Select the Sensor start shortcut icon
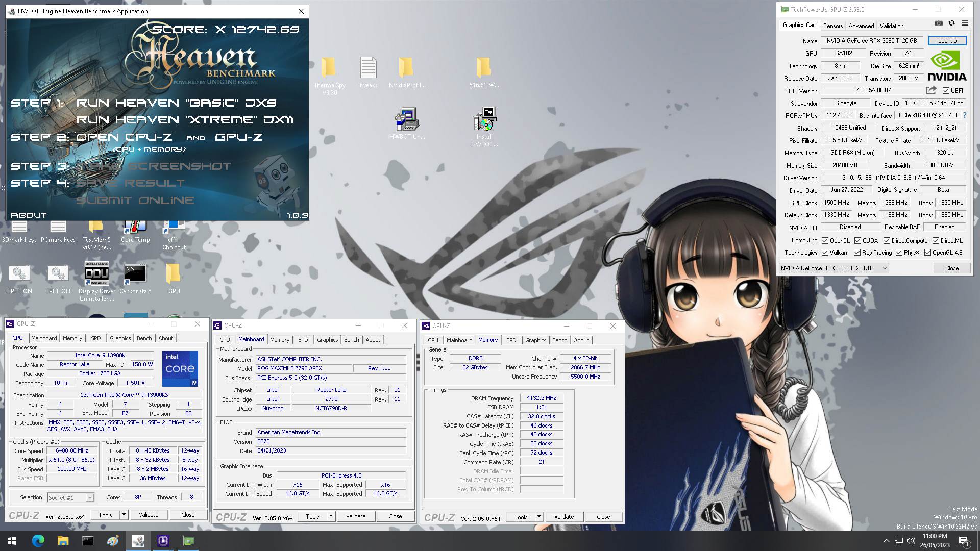 coord(135,280)
